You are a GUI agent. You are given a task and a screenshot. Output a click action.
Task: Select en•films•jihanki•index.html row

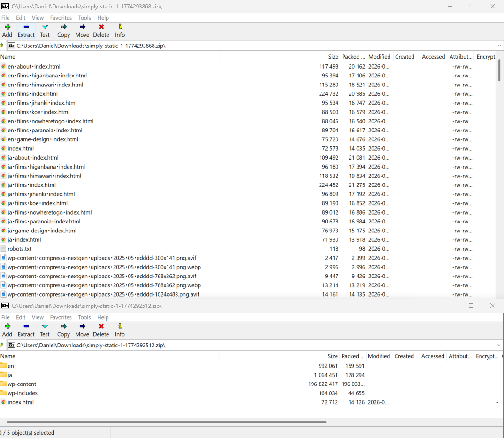(x=247, y=103)
